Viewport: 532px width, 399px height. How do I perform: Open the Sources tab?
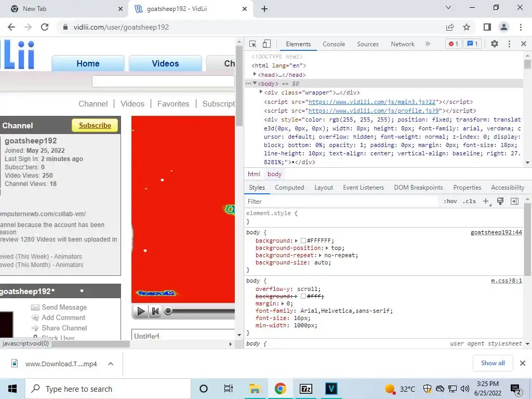pyautogui.click(x=368, y=44)
